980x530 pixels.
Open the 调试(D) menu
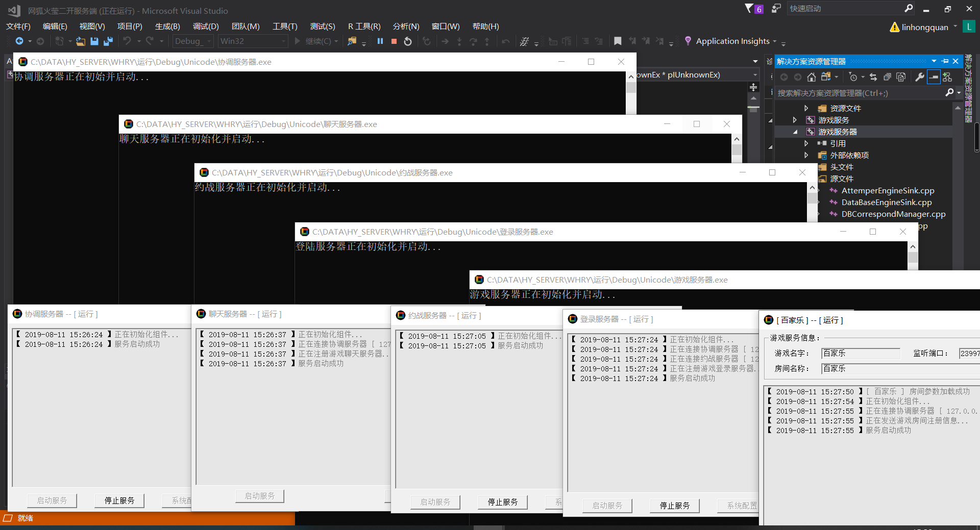coord(206,27)
